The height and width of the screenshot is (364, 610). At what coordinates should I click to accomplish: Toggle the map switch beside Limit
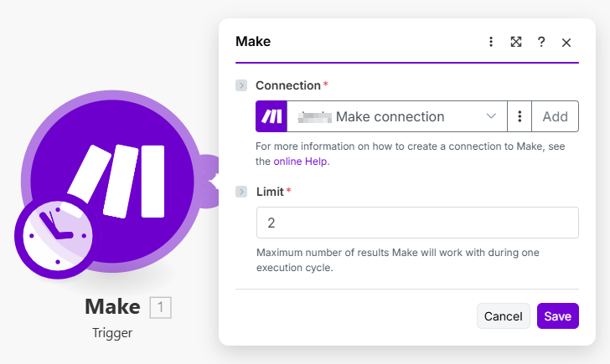coord(241,192)
